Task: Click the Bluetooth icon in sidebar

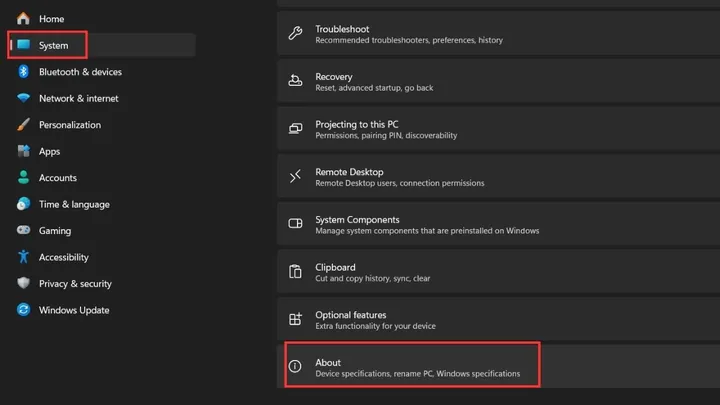Action: click(x=23, y=72)
